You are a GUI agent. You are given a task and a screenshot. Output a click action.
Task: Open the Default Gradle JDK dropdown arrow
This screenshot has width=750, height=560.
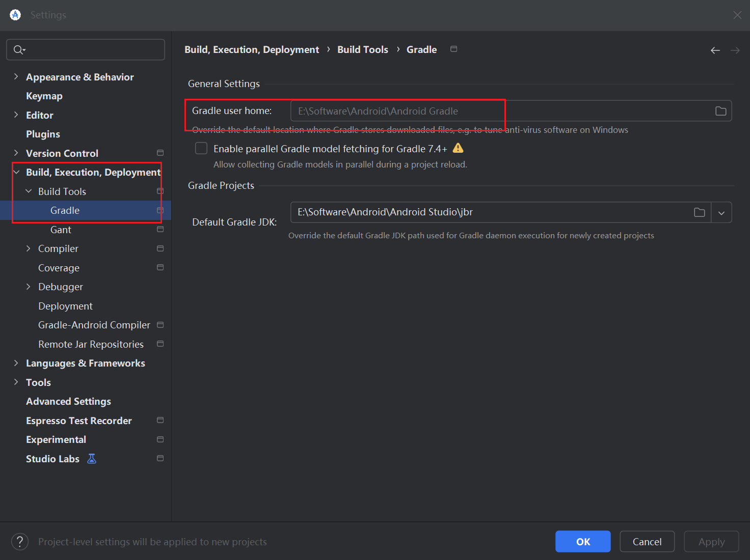[721, 213]
